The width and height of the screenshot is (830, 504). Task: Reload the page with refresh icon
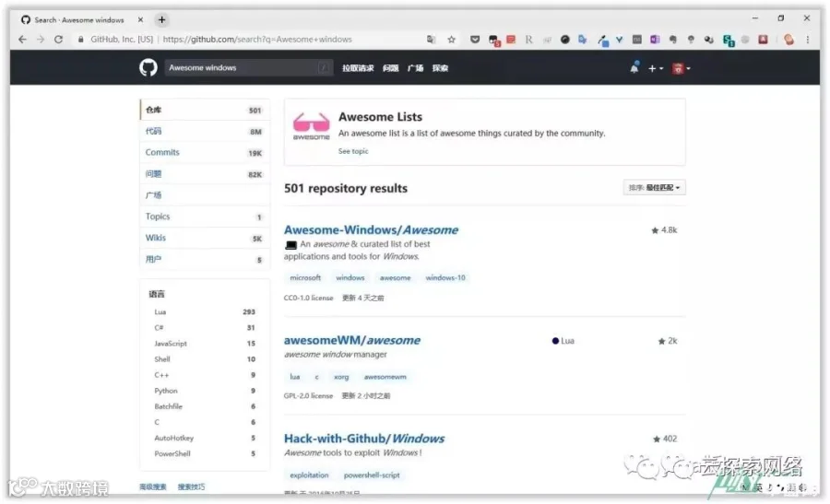[x=59, y=39]
